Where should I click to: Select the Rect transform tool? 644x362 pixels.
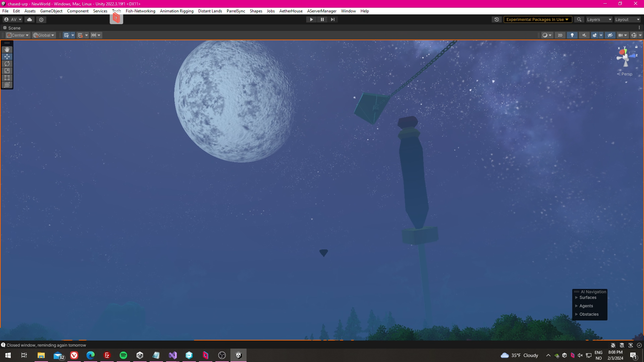(7, 78)
